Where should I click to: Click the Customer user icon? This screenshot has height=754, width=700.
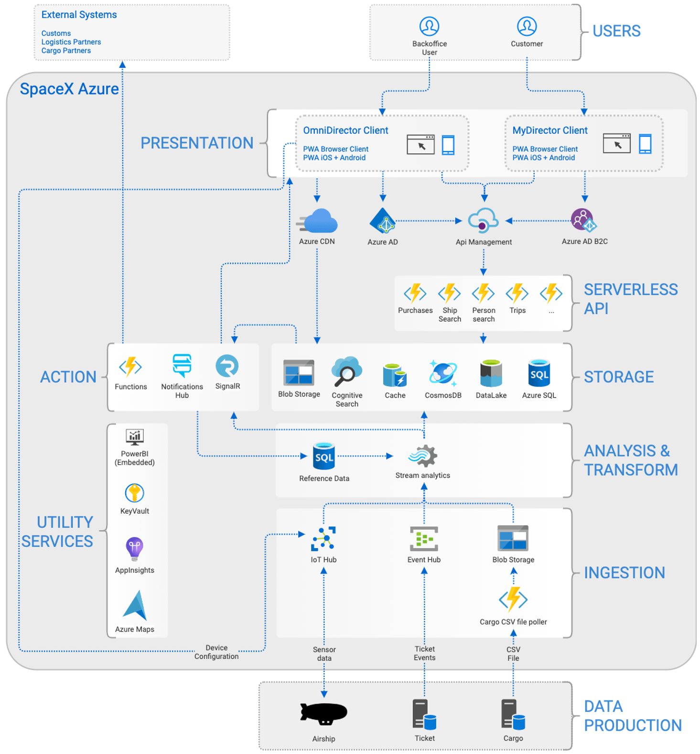point(527,26)
